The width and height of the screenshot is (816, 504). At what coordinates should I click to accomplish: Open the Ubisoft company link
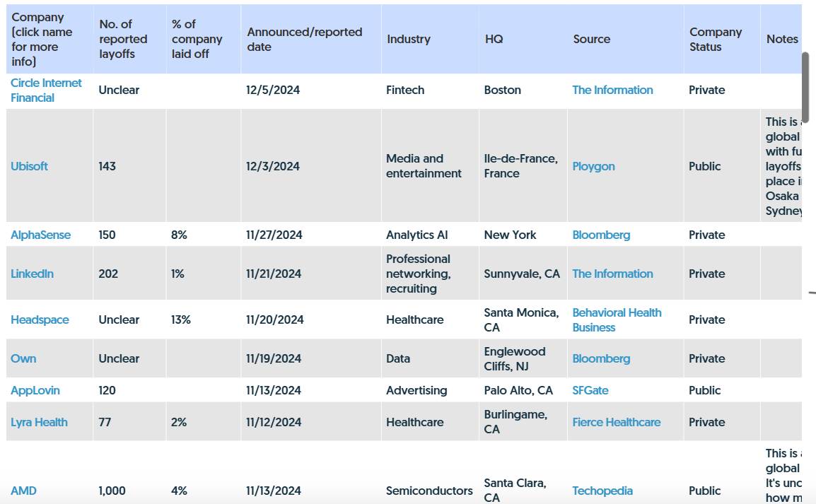(x=28, y=166)
